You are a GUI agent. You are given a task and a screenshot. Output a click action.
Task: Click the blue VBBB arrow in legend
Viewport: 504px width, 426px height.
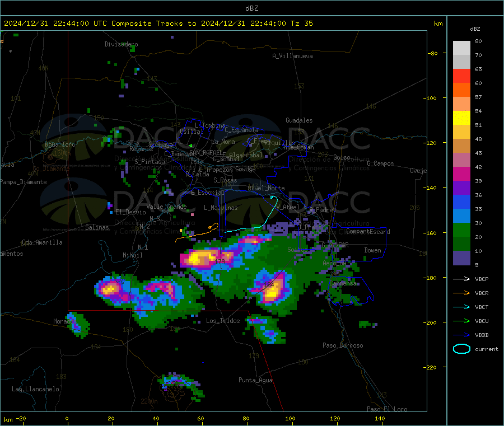coord(461,335)
